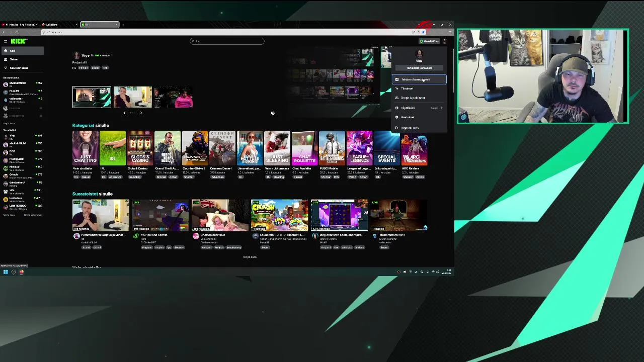Show next featured stream with right arrow

141,113
